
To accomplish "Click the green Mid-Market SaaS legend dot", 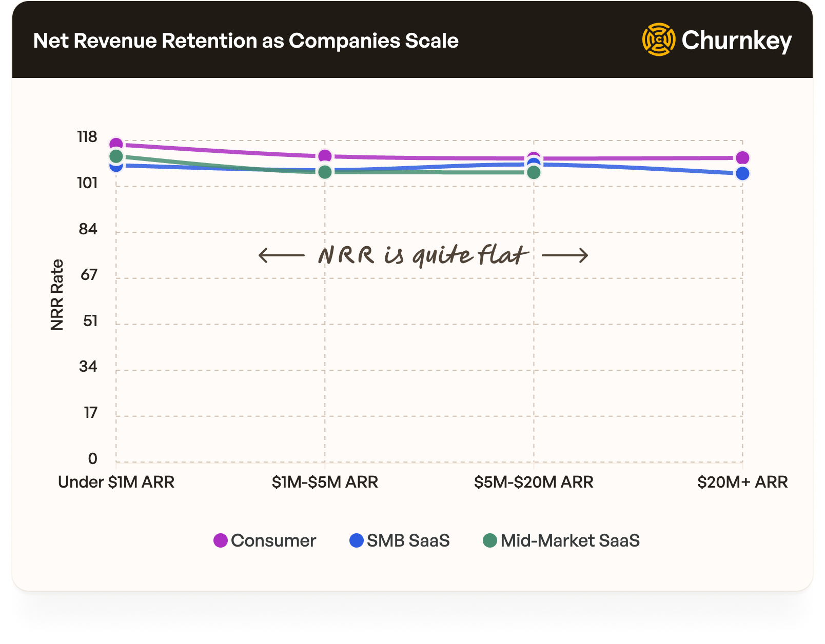I will [x=490, y=540].
